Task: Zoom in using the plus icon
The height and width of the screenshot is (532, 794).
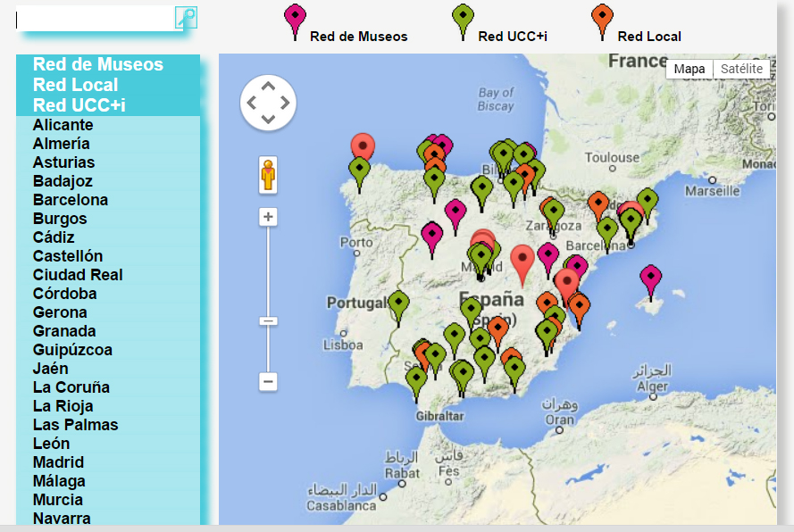Action: click(x=267, y=216)
